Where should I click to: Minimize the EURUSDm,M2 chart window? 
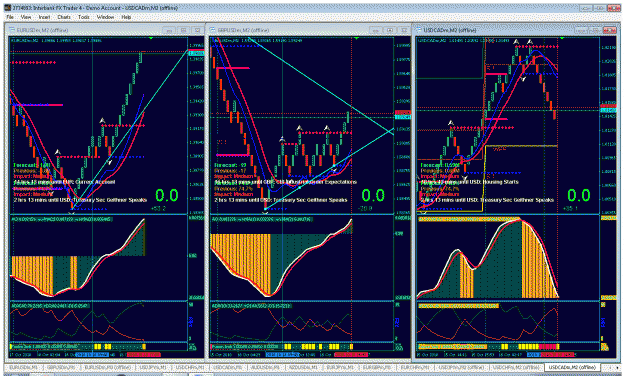(169, 30)
